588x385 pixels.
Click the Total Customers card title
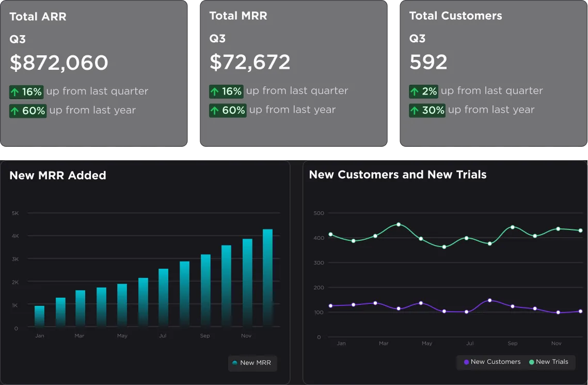456,16
